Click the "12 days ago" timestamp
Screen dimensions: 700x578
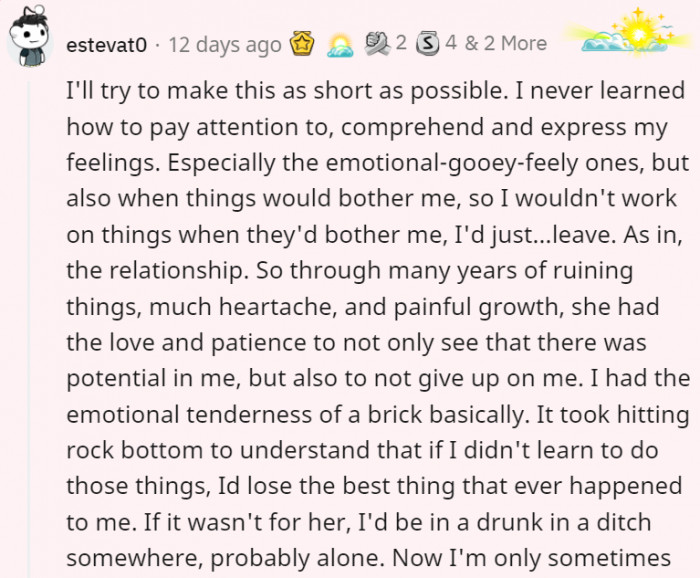(x=225, y=44)
